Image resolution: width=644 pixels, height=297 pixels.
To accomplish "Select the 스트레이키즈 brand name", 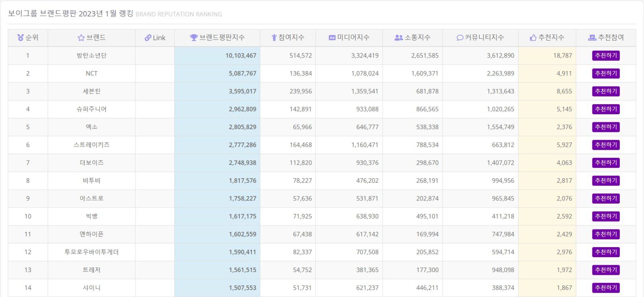I will point(92,145).
